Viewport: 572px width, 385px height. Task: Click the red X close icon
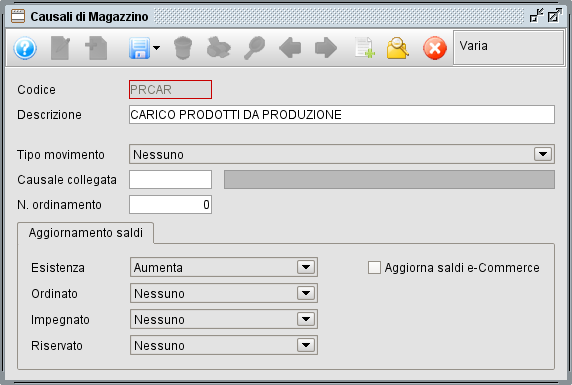click(x=435, y=48)
